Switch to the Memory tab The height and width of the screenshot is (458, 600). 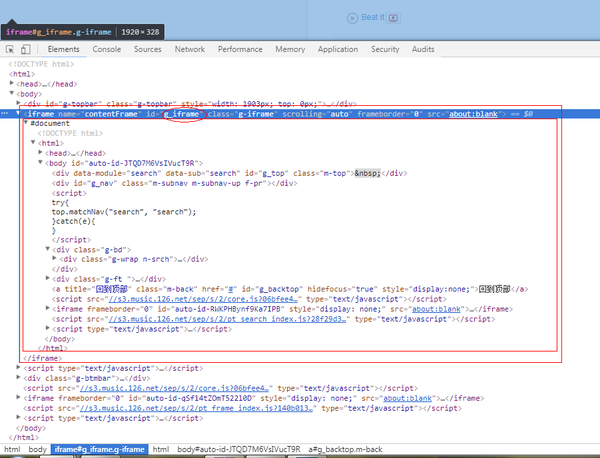[x=290, y=49]
